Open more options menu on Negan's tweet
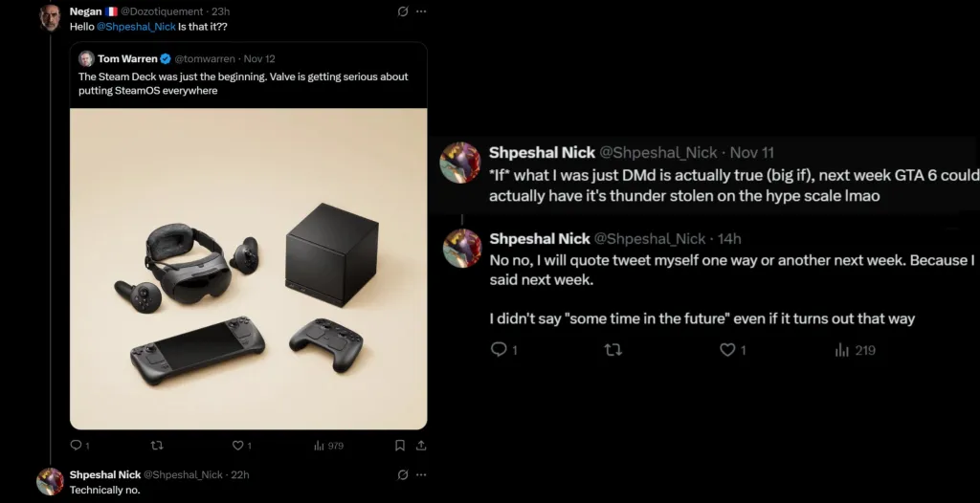980x503 pixels. (x=420, y=11)
